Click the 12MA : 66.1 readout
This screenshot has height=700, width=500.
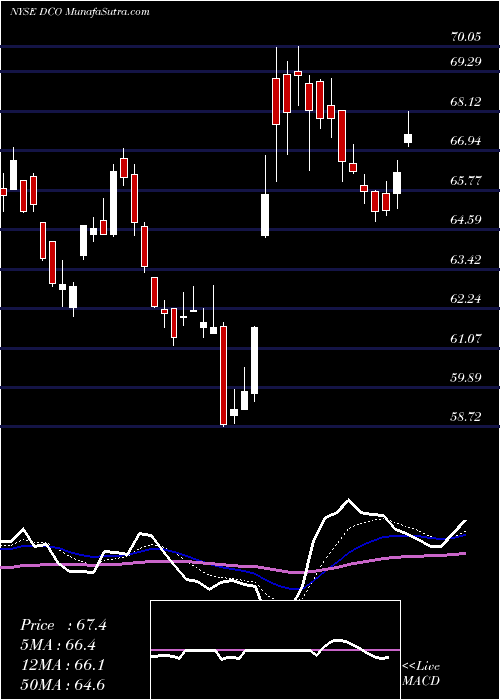pos(62,664)
